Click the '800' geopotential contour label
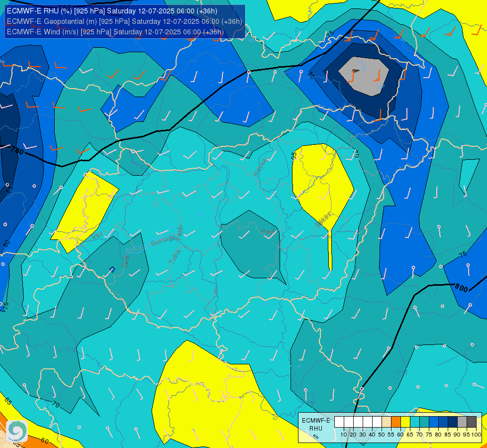This screenshot has height=448, width=487. coord(461,288)
